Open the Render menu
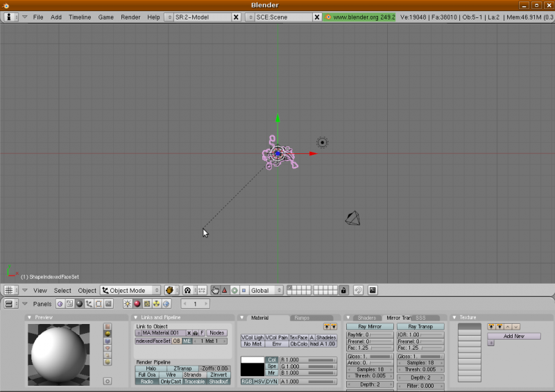 [130, 17]
